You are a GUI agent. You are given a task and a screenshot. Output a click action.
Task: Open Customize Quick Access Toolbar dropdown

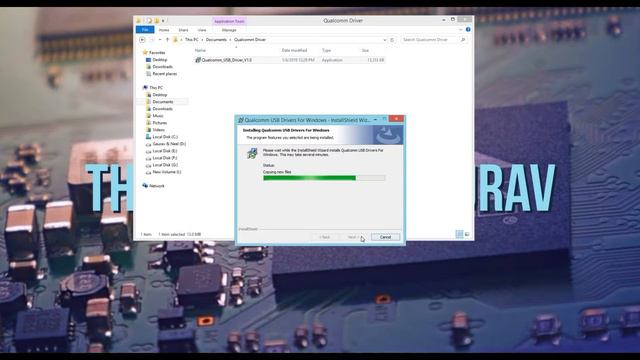163,20
